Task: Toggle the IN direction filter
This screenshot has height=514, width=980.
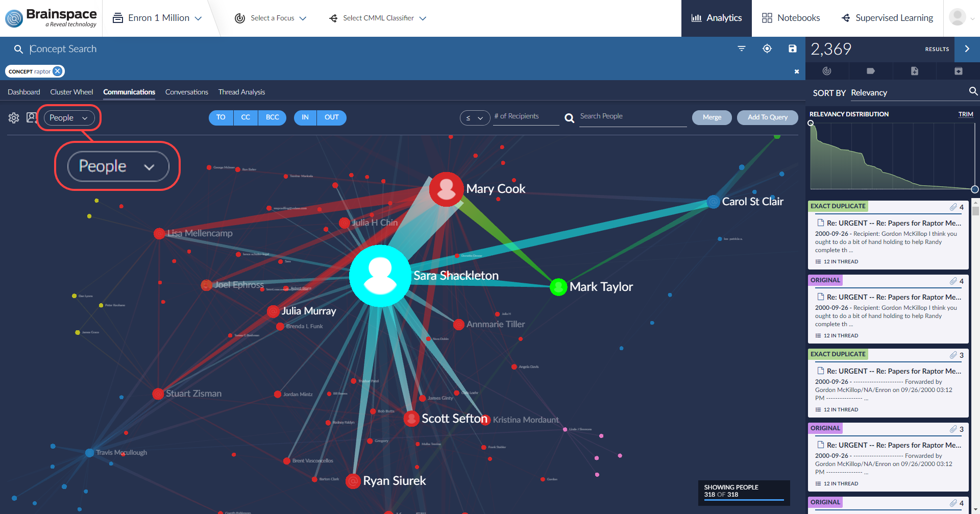Action: pos(305,117)
